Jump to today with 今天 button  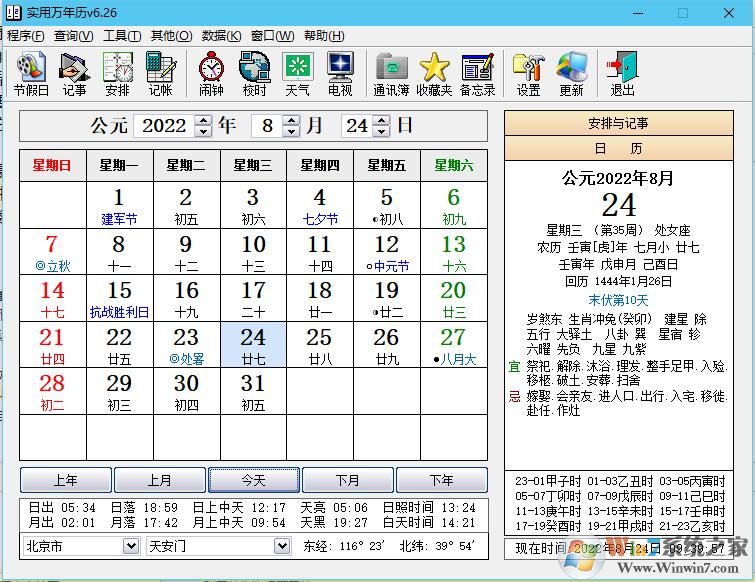pyautogui.click(x=253, y=480)
